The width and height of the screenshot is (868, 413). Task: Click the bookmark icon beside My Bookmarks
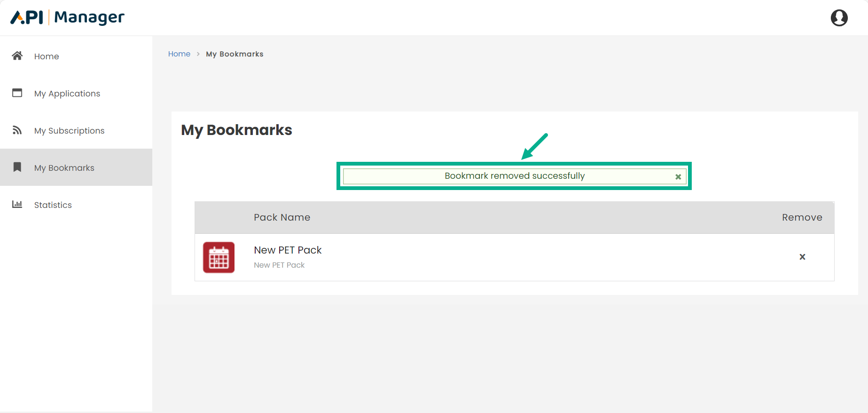point(17,167)
